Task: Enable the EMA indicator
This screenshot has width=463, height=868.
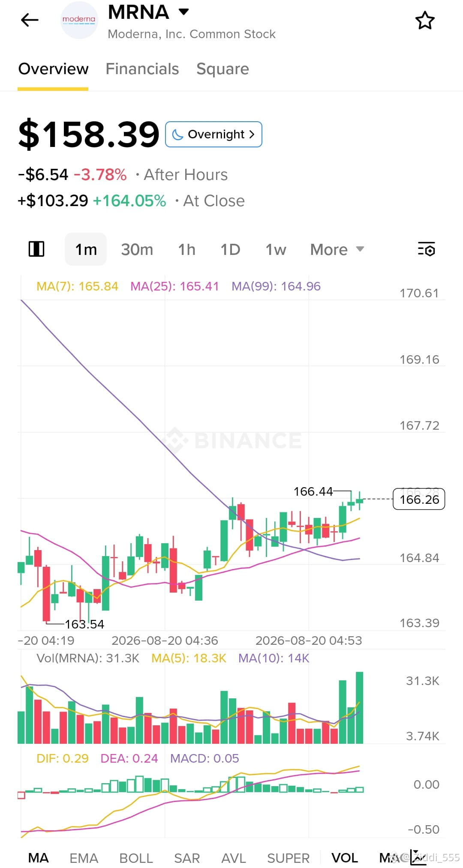Action: tap(84, 858)
